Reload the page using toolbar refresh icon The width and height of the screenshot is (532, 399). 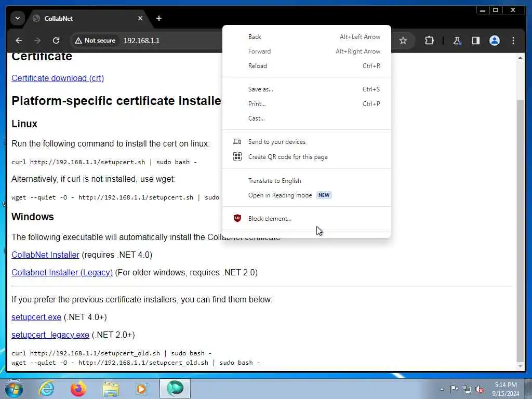(x=56, y=41)
